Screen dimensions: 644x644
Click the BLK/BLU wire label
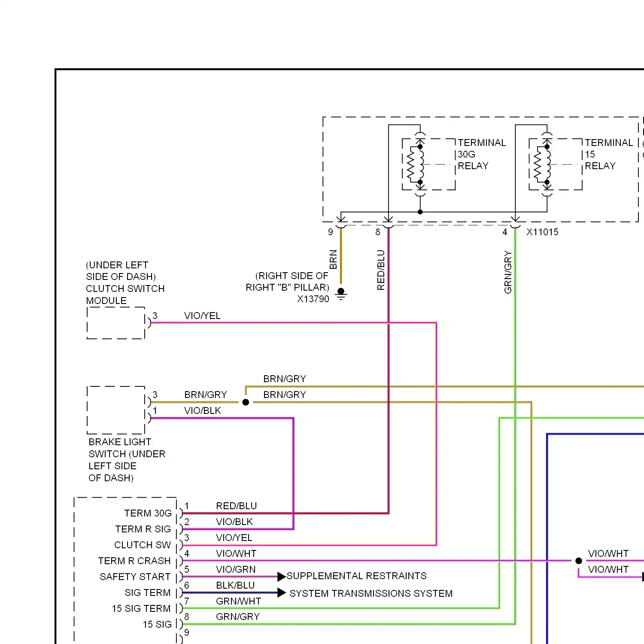[235, 585]
